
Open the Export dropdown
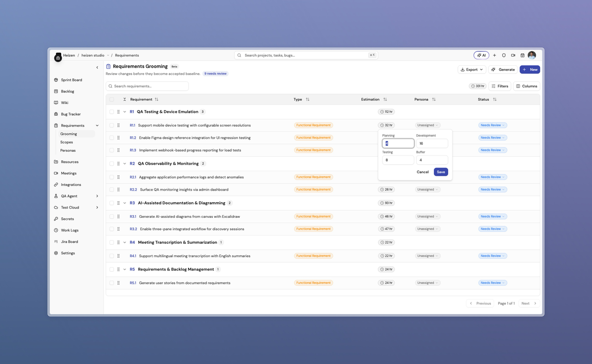click(471, 69)
